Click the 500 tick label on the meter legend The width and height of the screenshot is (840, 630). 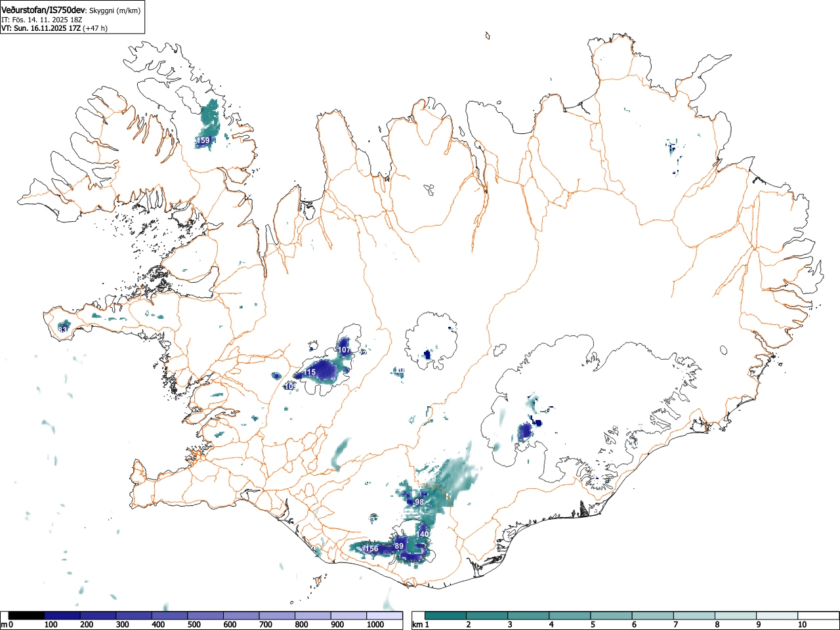point(194,625)
